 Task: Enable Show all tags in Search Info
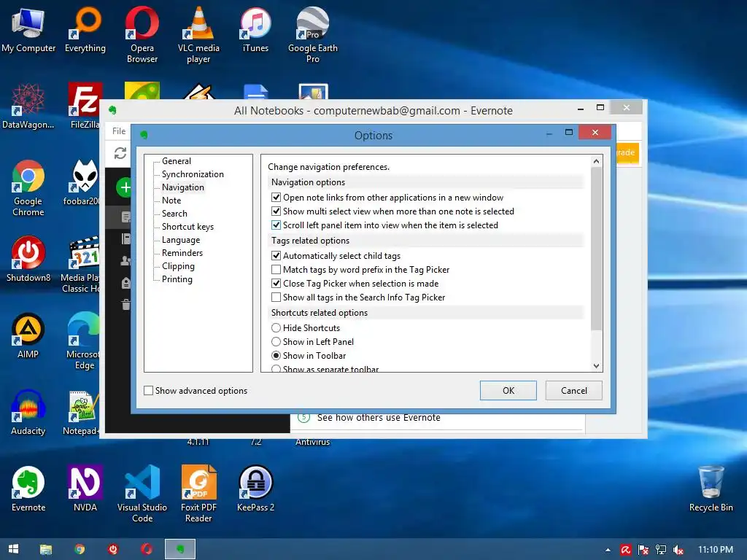276,297
